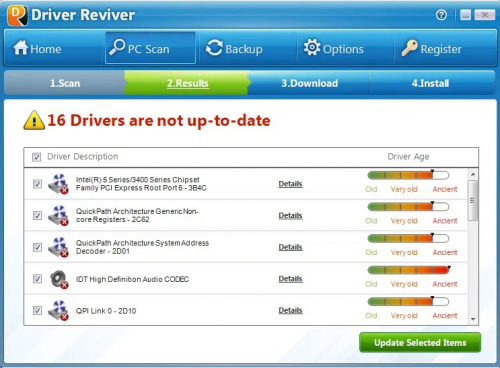
Task: Click the 'QuickPath Architecture Generic Non-core Registers' name
Action: click(137, 215)
